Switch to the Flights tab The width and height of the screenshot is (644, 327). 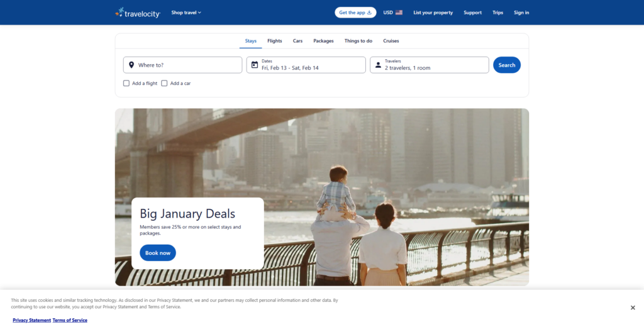pyautogui.click(x=275, y=41)
